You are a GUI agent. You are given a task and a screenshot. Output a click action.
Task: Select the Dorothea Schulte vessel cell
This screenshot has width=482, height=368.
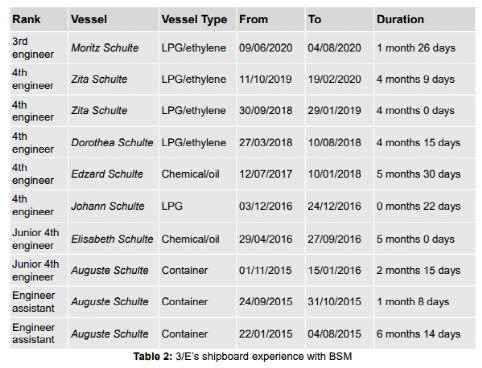(112, 143)
